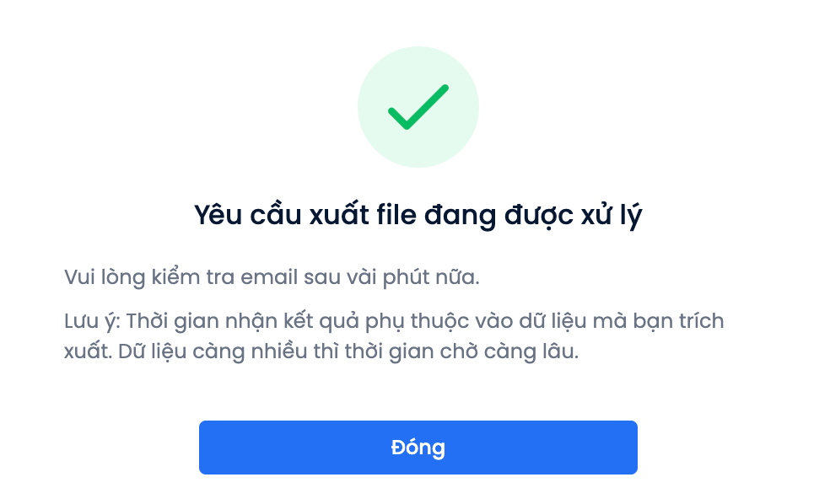The height and width of the screenshot is (504, 830).
Task: Click the "Vui lòng kiểm tra email" line
Action: [272, 277]
